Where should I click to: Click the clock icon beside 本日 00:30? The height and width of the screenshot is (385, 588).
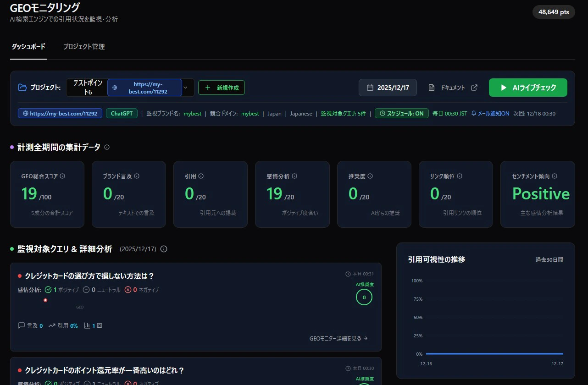tap(348, 368)
